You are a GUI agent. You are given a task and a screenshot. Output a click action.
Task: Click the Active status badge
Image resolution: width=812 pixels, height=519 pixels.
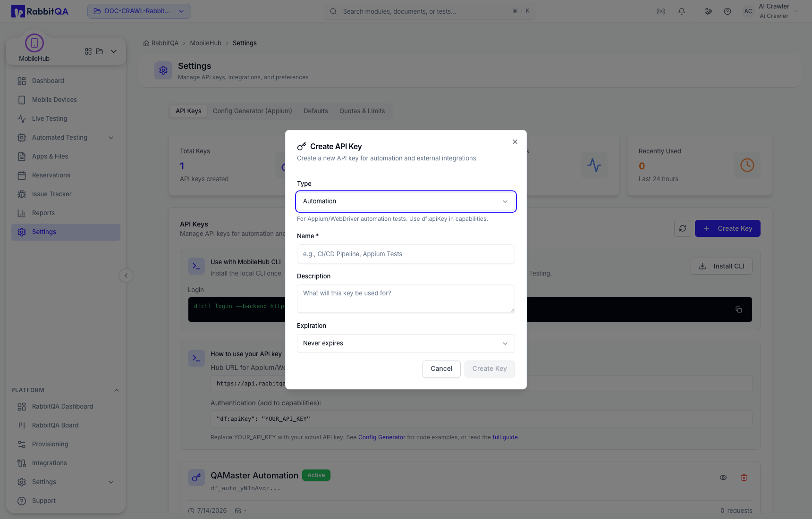tap(316, 475)
